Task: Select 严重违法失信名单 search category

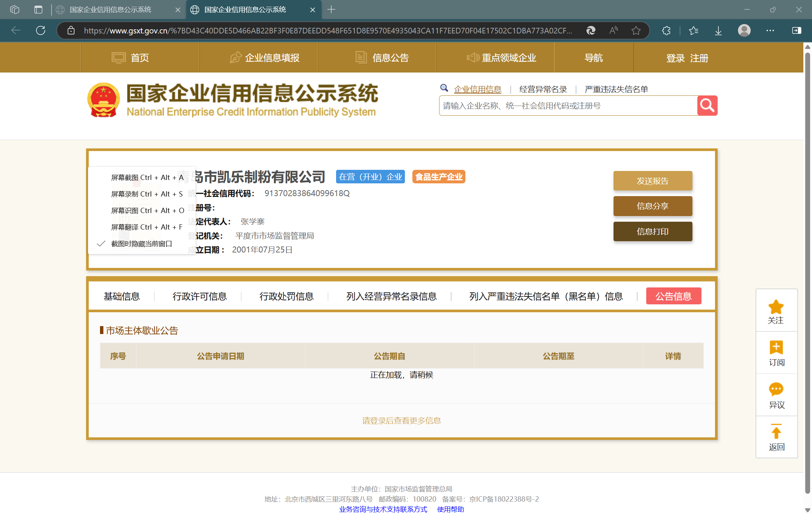Action: pos(617,89)
